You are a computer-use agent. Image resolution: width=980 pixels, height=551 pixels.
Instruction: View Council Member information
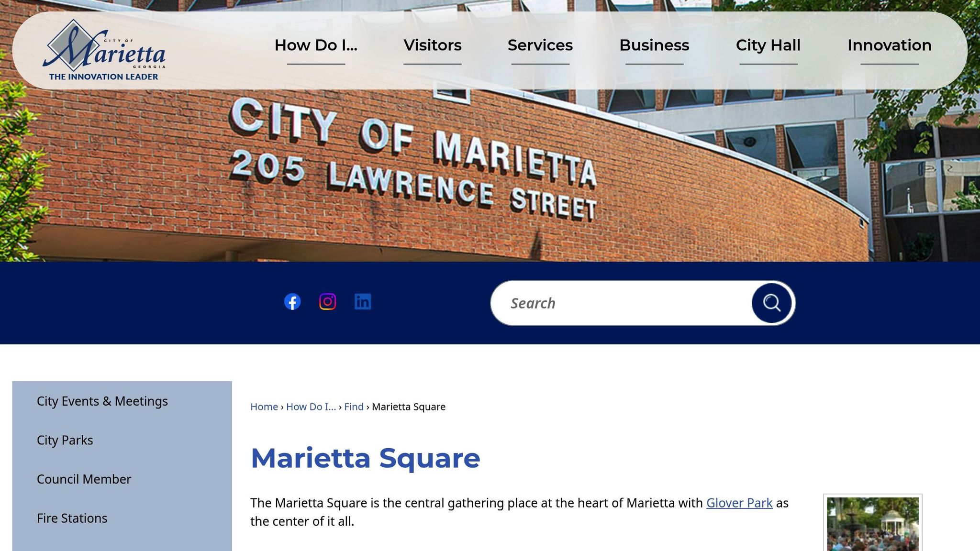pos(84,479)
